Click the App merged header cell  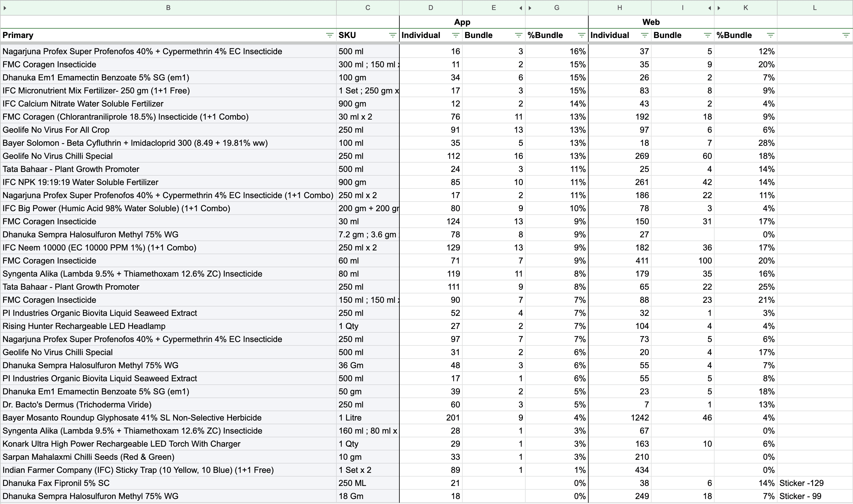462,22
